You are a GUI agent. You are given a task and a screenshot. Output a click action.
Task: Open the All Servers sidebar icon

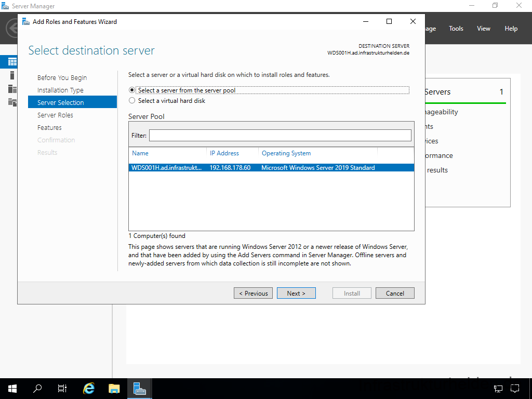pos(12,89)
